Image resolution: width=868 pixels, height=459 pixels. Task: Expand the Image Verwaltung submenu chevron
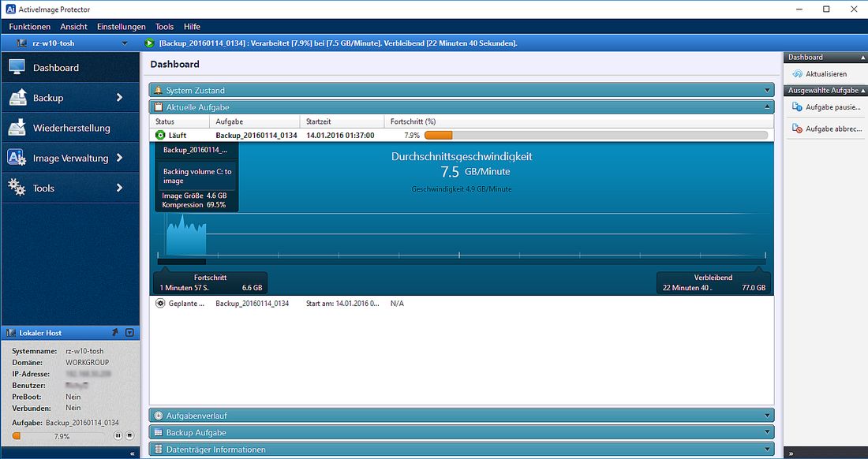[x=119, y=158]
